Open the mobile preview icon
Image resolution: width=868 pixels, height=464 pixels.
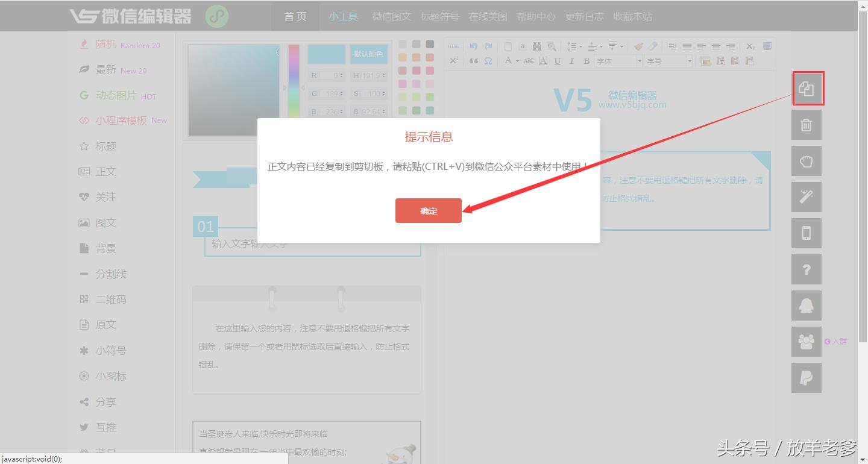[x=807, y=233]
